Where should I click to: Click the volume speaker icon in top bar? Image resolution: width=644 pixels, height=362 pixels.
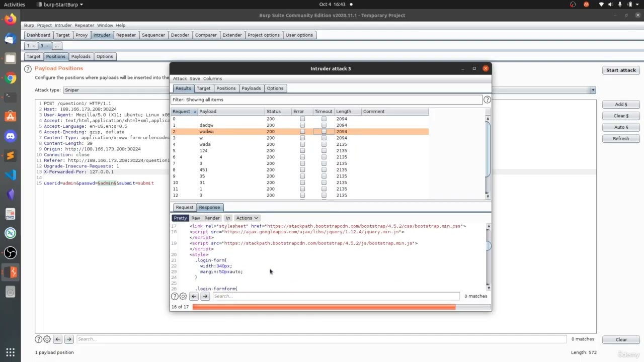point(612,5)
